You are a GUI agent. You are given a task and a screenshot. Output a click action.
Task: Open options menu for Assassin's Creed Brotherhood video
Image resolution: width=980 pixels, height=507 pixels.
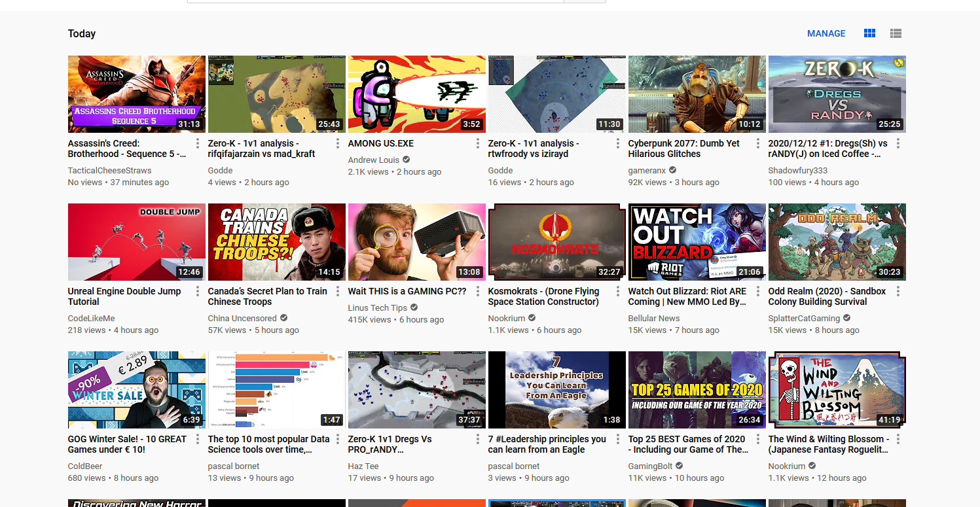pyautogui.click(x=198, y=143)
